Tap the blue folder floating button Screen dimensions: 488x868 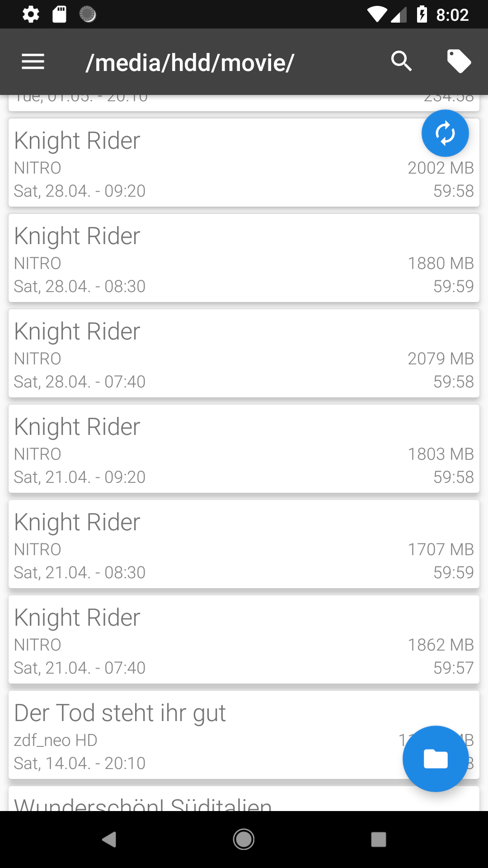pyautogui.click(x=436, y=759)
